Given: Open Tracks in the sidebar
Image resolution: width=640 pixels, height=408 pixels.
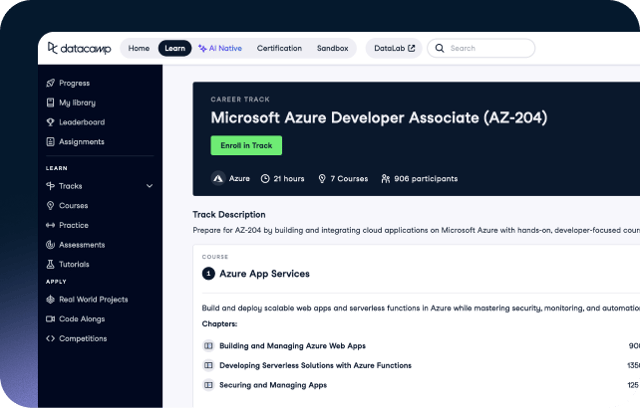Looking at the screenshot, I should 71,186.
